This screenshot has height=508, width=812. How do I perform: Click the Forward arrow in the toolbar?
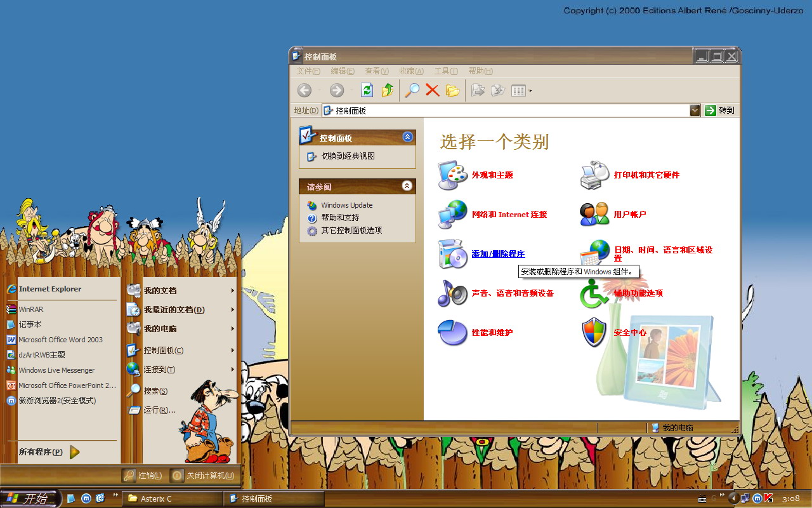coord(337,90)
